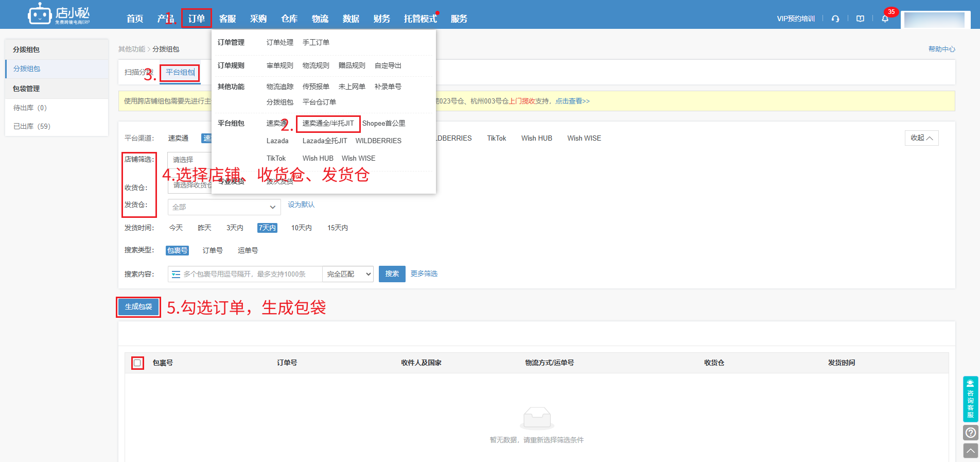980x462 pixels.
Task: Open the 首页 top menu
Action: point(135,19)
